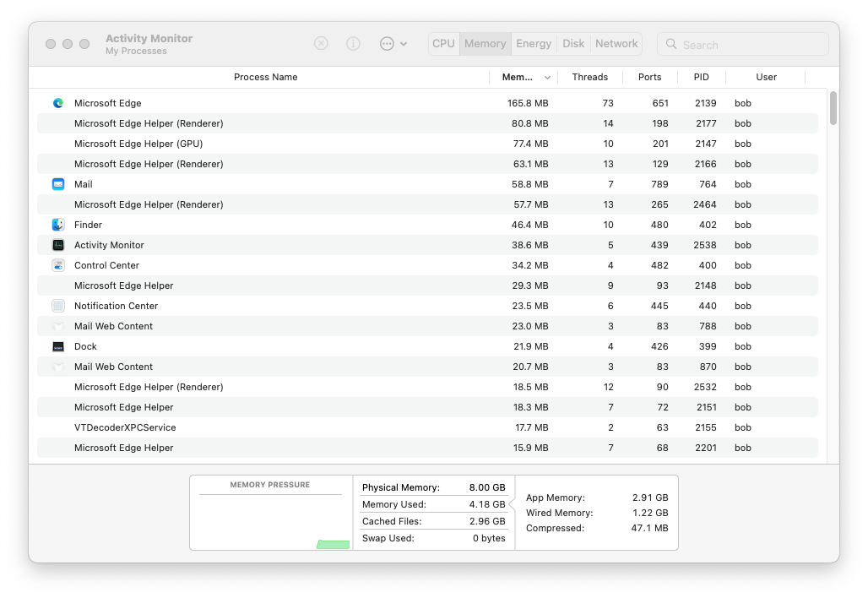Click the Microsoft Edge app icon
This screenshot has width=868, height=598.
point(58,103)
